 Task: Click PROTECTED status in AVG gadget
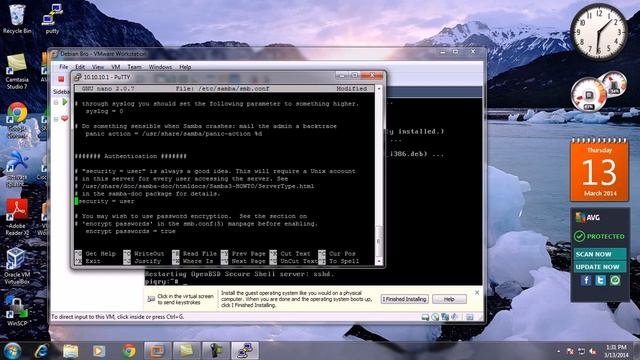(x=600, y=236)
